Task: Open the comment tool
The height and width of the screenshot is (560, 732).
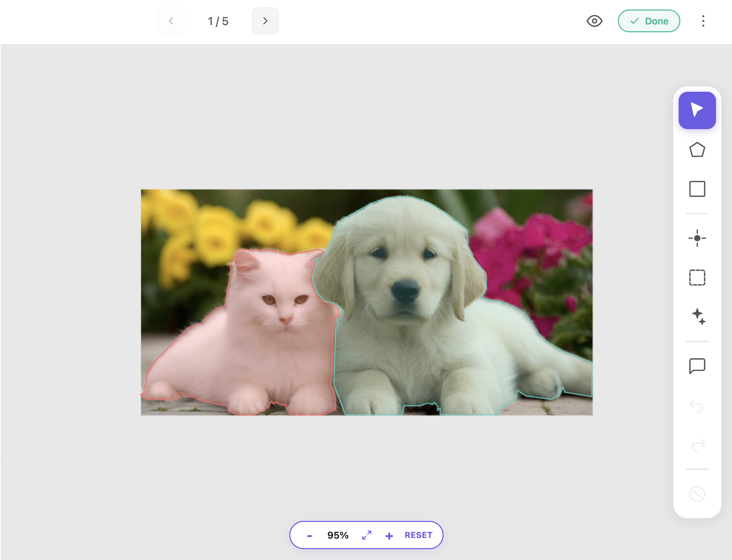Action: (697, 366)
